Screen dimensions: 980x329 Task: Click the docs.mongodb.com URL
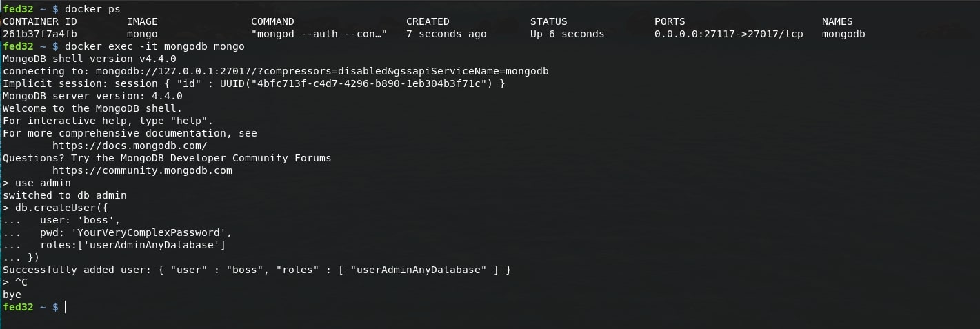[x=130, y=146]
